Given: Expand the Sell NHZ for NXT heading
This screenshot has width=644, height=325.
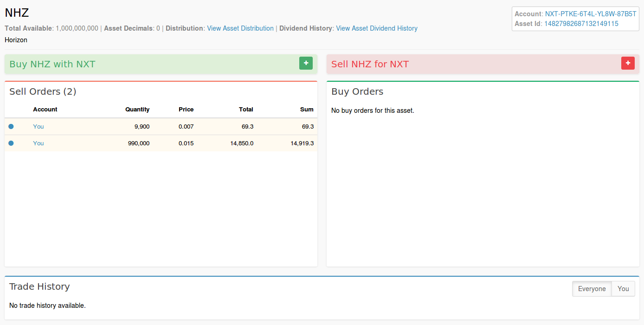Looking at the screenshot, I should [x=370, y=64].
